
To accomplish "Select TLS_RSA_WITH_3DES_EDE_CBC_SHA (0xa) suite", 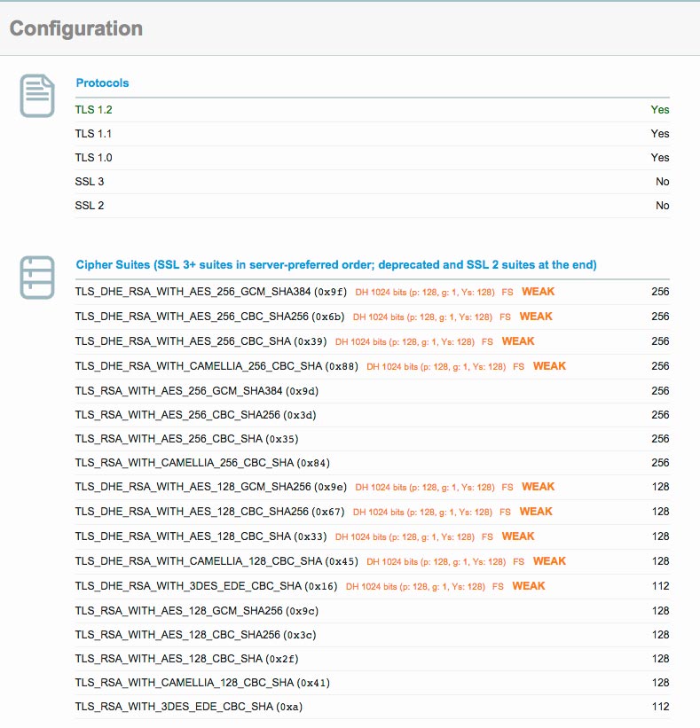I will click(x=372, y=707).
